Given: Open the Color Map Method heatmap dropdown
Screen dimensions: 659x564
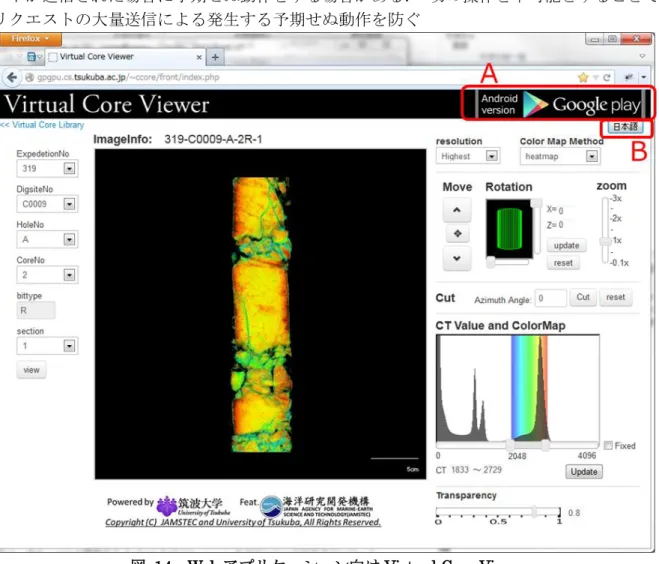Looking at the screenshot, I should coord(559,156).
